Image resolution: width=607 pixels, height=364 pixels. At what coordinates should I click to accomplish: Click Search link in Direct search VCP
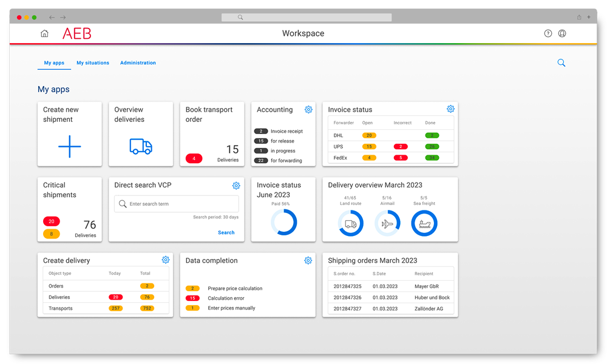point(226,232)
